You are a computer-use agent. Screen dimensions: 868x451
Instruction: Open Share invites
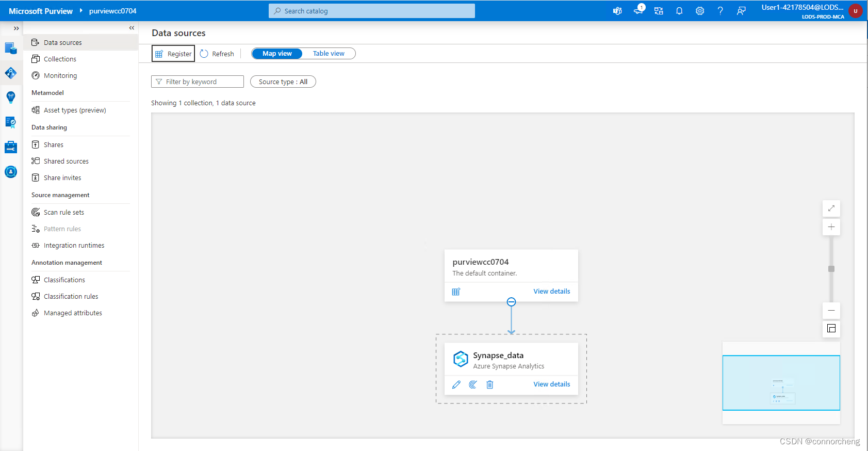click(81, 178)
